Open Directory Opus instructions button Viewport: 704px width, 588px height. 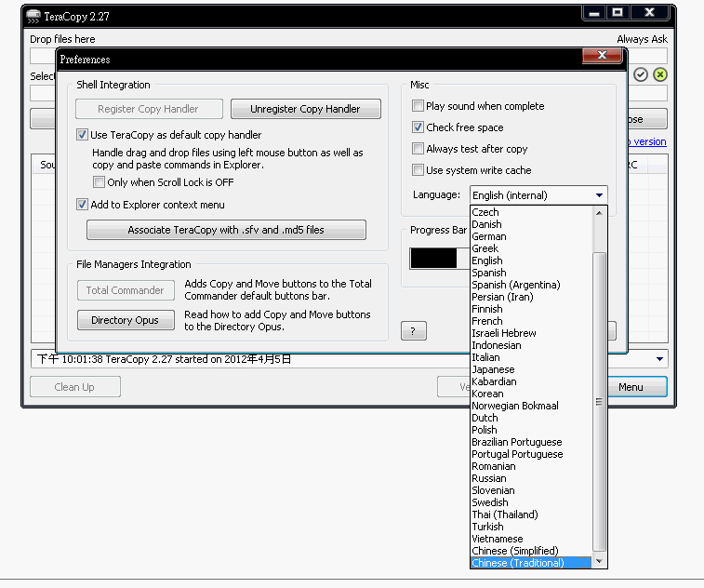click(x=126, y=320)
